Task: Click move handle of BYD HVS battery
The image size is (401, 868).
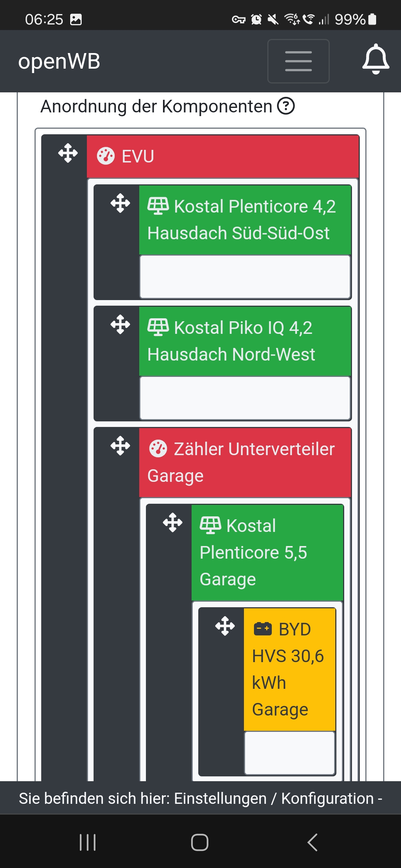Action: pyautogui.click(x=225, y=626)
